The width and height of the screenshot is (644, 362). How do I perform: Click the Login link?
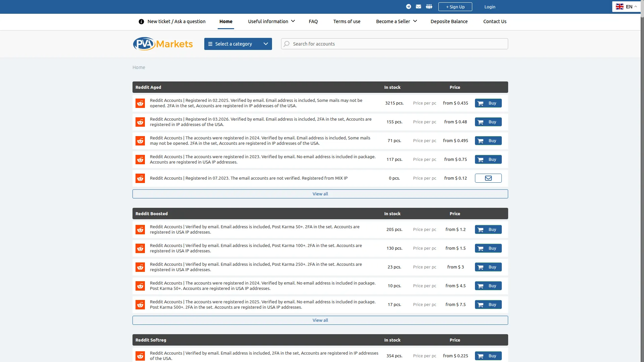(490, 7)
